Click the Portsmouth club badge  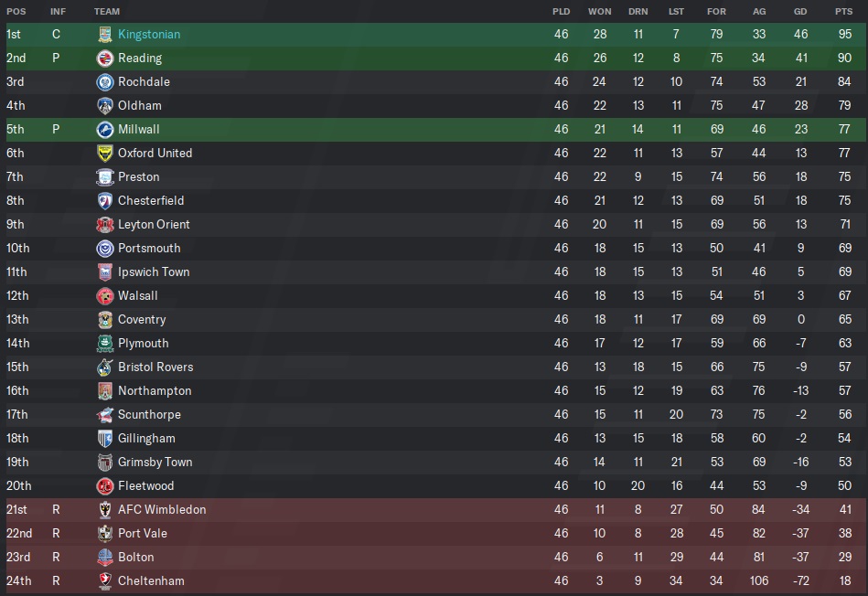(x=105, y=249)
